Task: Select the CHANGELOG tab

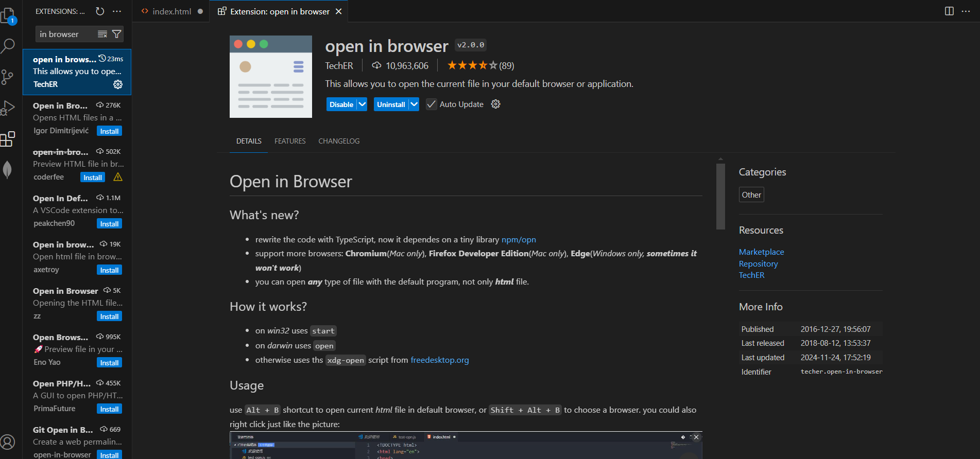Action: (339, 141)
